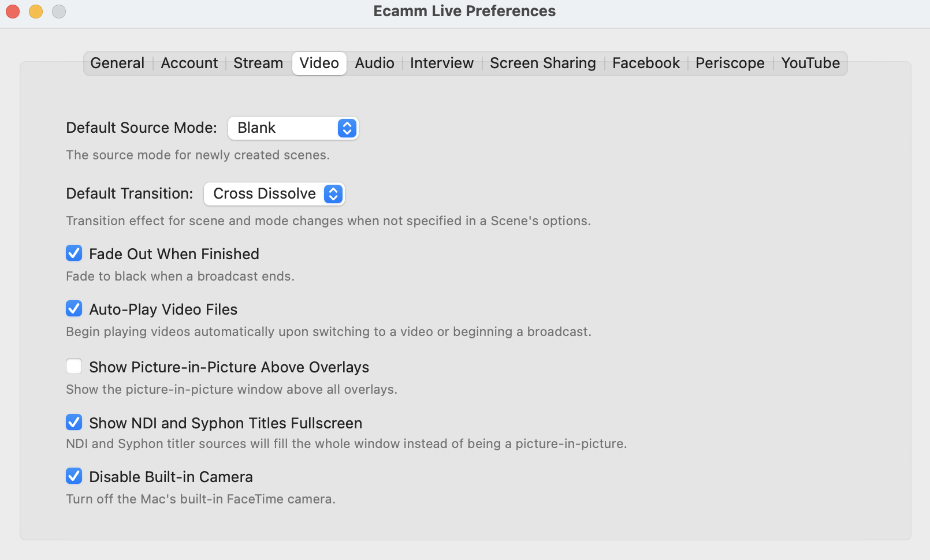930x560 pixels.
Task: Click the chevron on the Cross Dissolve selector
Action: pos(332,194)
